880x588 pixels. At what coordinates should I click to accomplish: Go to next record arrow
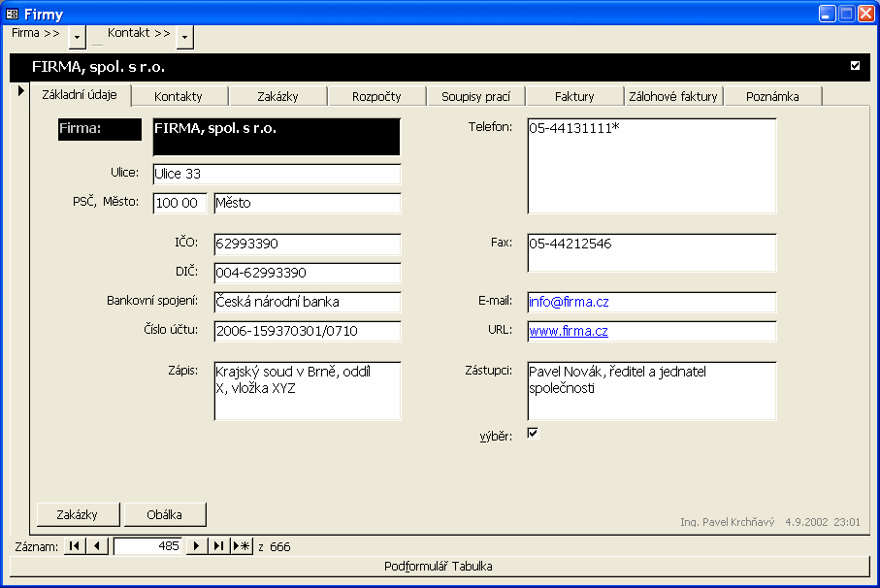pos(197,546)
